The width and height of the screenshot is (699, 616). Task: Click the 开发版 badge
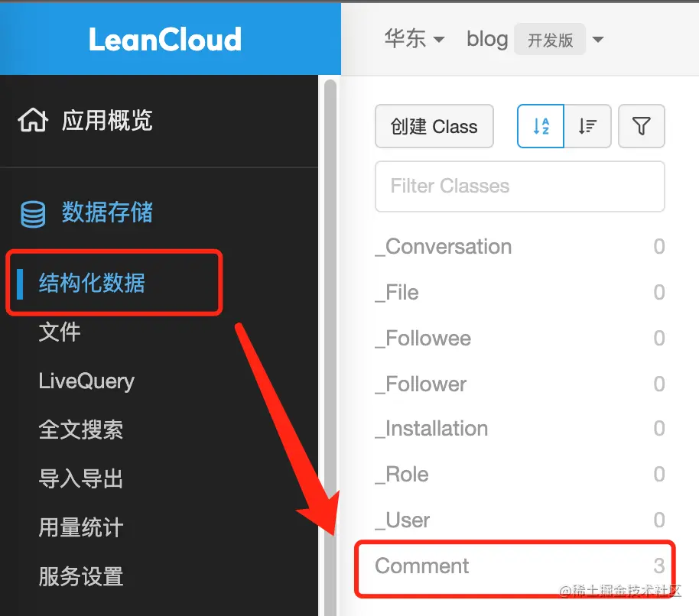tap(550, 39)
